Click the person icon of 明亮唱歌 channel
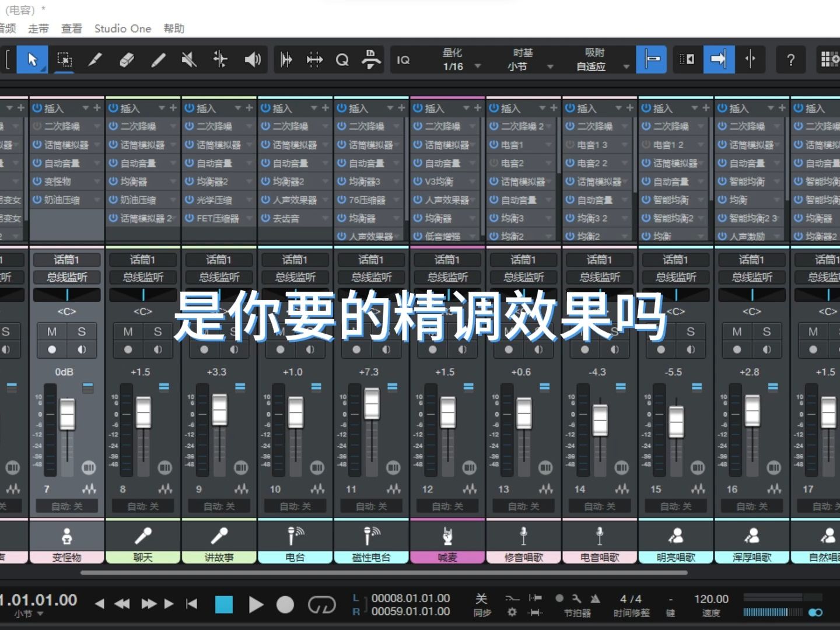This screenshot has height=630, width=840. click(x=676, y=535)
